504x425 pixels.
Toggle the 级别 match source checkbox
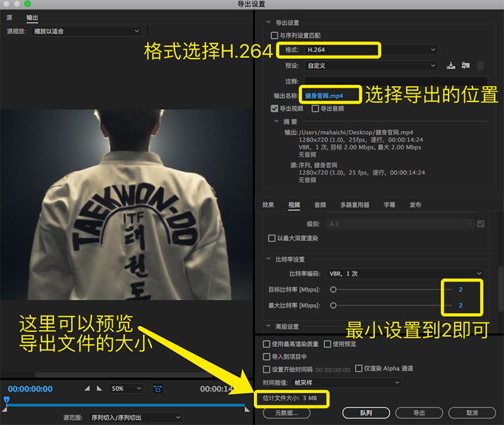pos(481,224)
